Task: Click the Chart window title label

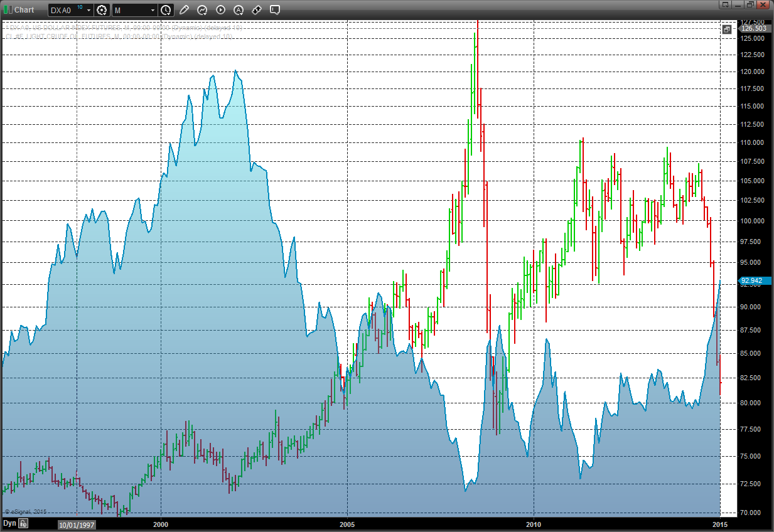Action: [24, 10]
